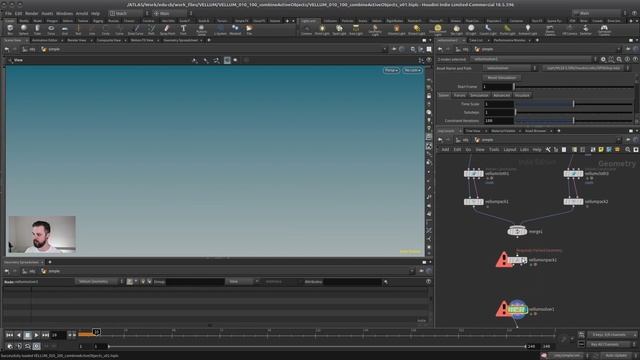Open the Vellum Geometry spreadsheet dropdown

coord(99,282)
